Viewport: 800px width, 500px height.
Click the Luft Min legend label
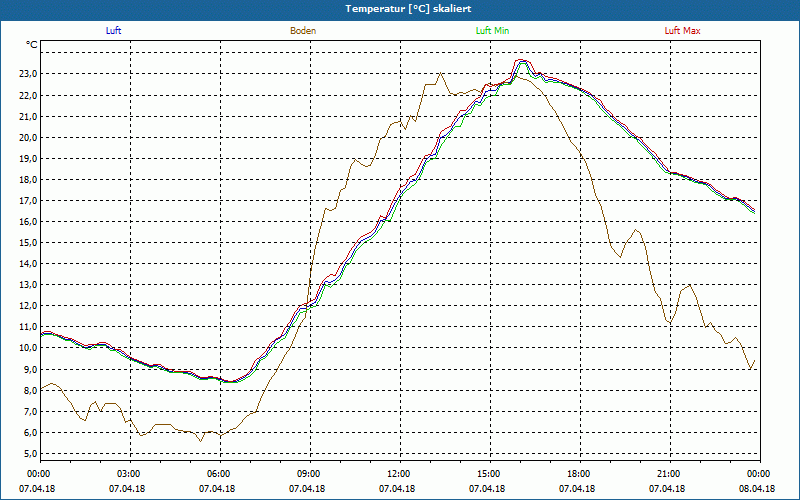[492, 31]
